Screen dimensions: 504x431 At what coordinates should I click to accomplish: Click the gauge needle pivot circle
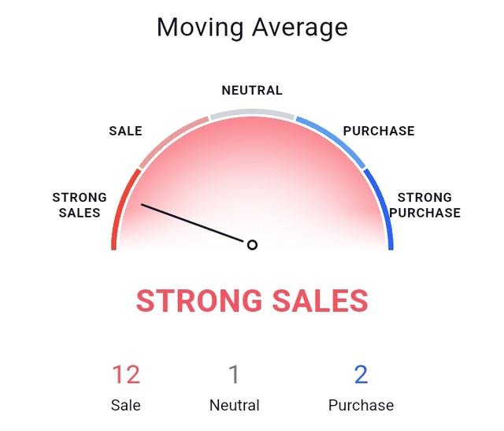click(x=252, y=245)
